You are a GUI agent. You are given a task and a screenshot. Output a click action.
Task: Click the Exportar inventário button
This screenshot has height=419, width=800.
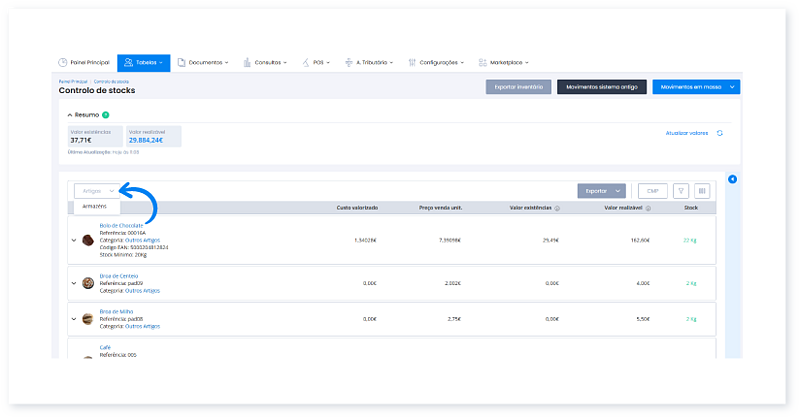pyautogui.click(x=518, y=87)
